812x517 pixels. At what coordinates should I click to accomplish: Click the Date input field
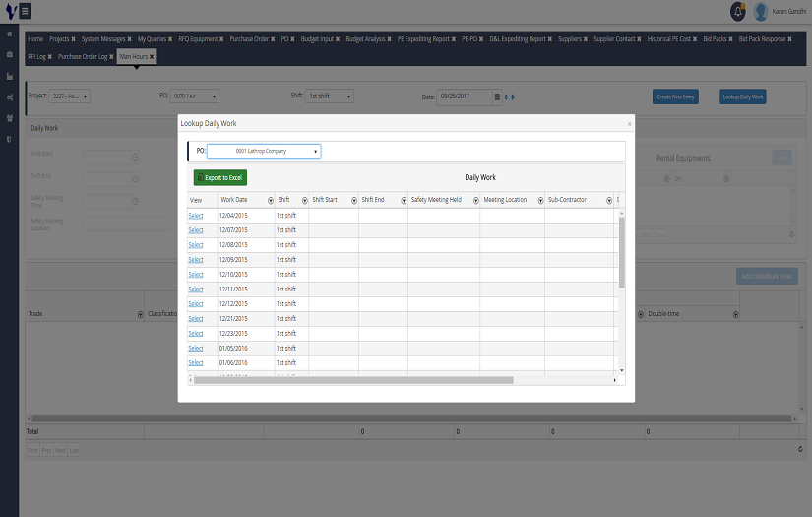point(464,97)
